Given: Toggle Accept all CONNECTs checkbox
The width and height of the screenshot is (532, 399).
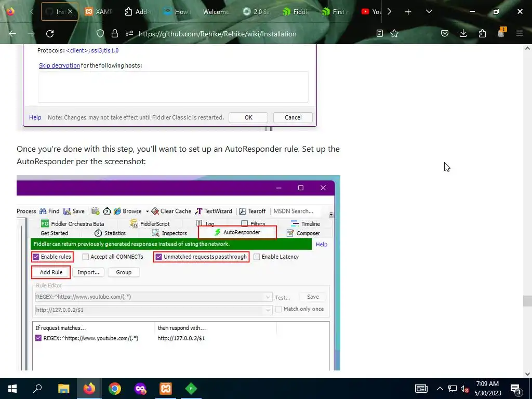Looking at the screenshot, I should [86, 257].
